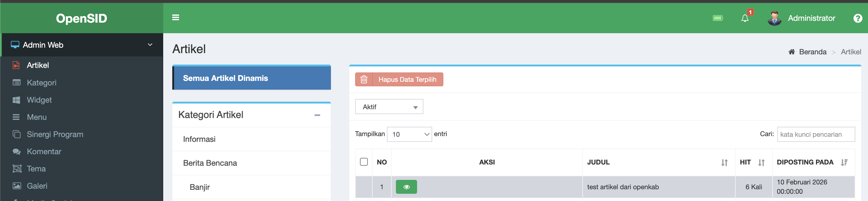Collapse the Admin Web sidebar section
Viewport: 868px width, 201px height.
coord(150,45)
